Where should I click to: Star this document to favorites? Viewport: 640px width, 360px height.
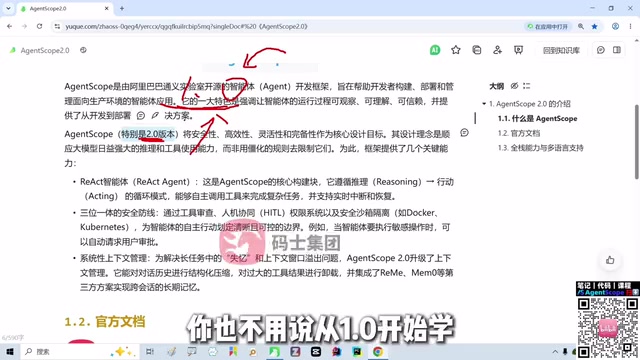pyautogui.click(x=456, y=50)
